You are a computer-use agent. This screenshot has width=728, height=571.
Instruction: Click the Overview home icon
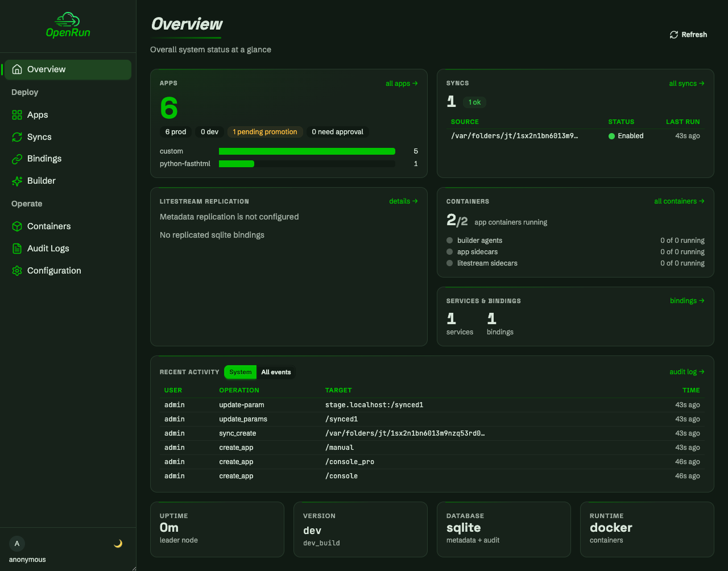pos(17,69)
